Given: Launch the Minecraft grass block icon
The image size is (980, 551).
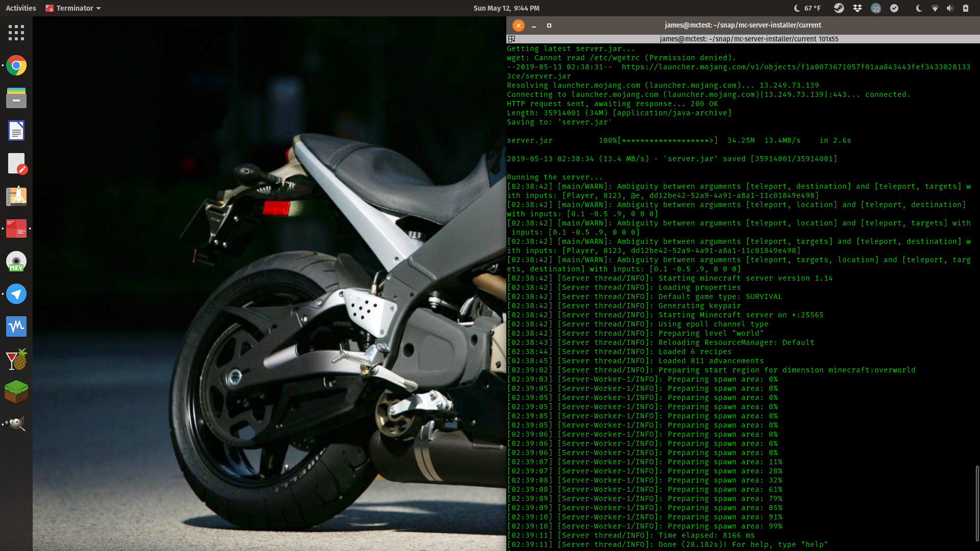Looking at the screenshot, I should [x=16, y=392].
